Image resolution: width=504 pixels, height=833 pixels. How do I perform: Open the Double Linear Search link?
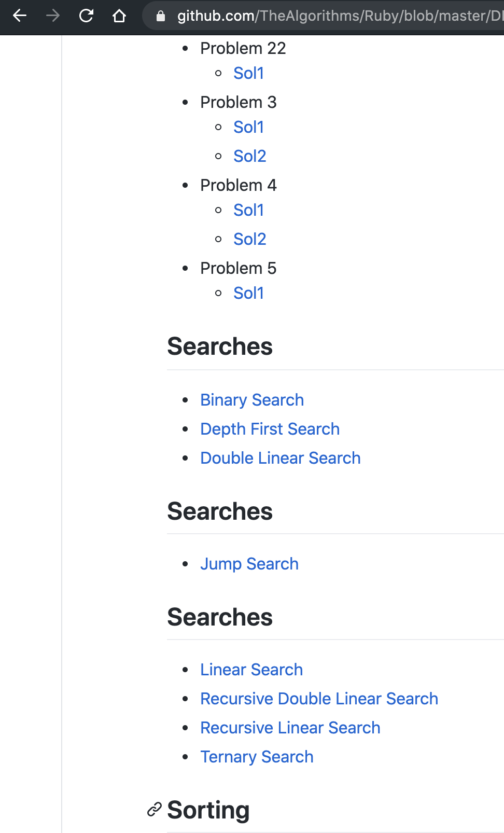280,458
